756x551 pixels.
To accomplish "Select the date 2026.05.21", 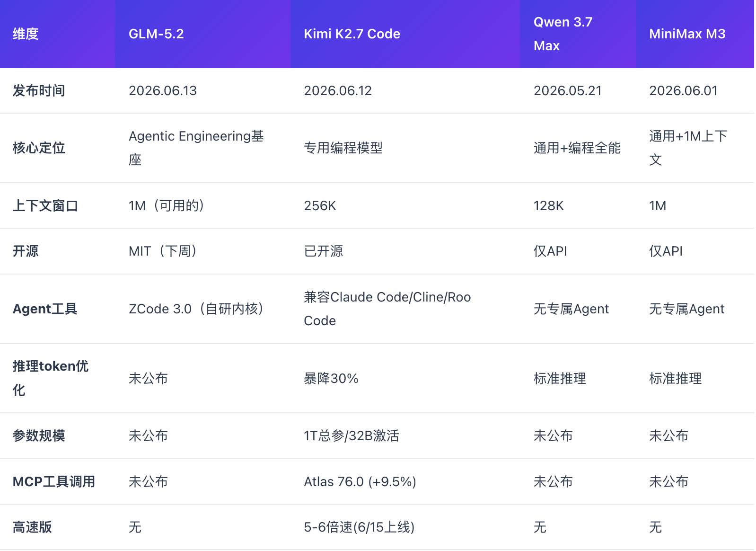I will click(568, 91).
